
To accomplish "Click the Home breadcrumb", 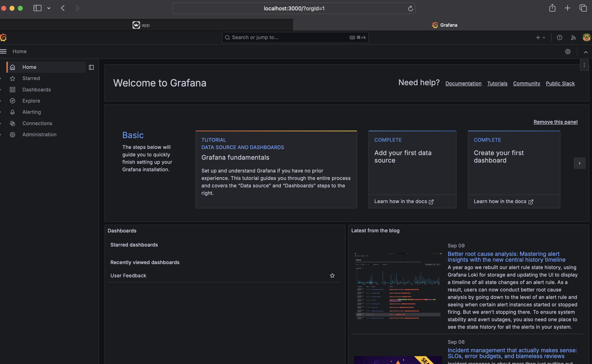I will pyautogui.click(x=19, y=51).
